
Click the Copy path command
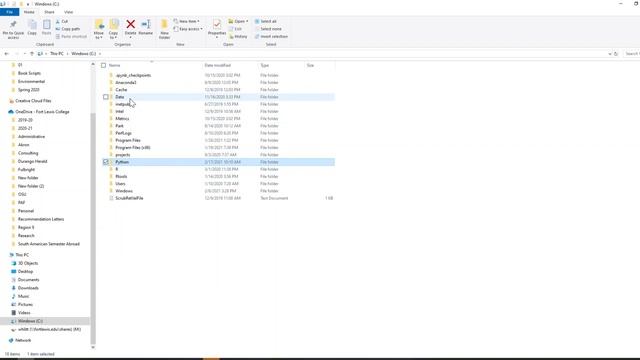68,29
